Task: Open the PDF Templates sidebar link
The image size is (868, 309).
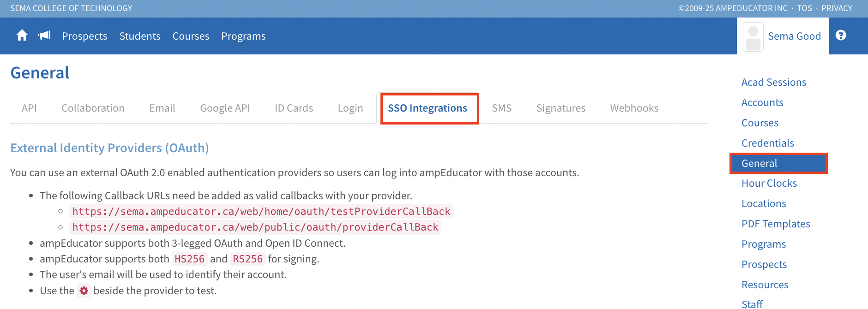Action: tap(776, 224)
